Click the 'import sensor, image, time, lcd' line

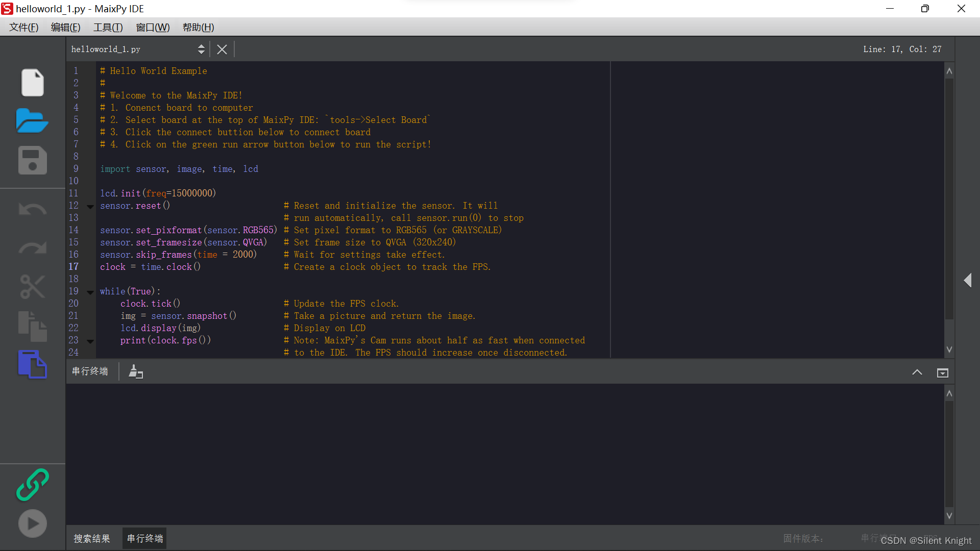coord(179,169)
